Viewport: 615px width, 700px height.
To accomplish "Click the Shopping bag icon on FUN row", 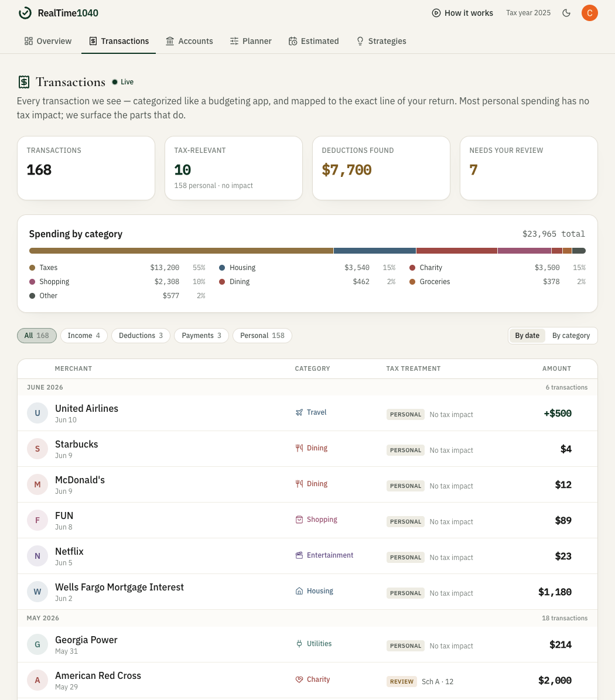I will pos(299,520).
